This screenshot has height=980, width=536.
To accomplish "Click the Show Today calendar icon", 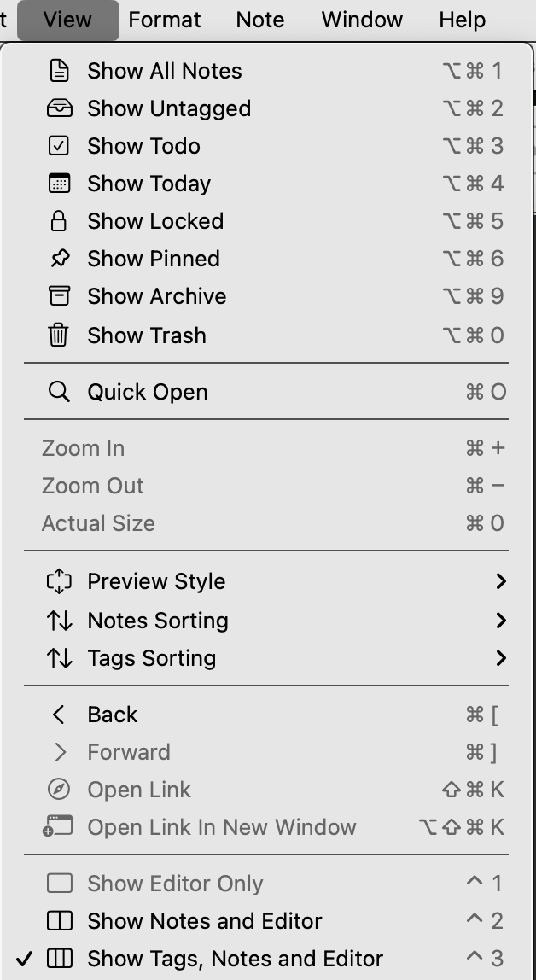I will 59,184.
